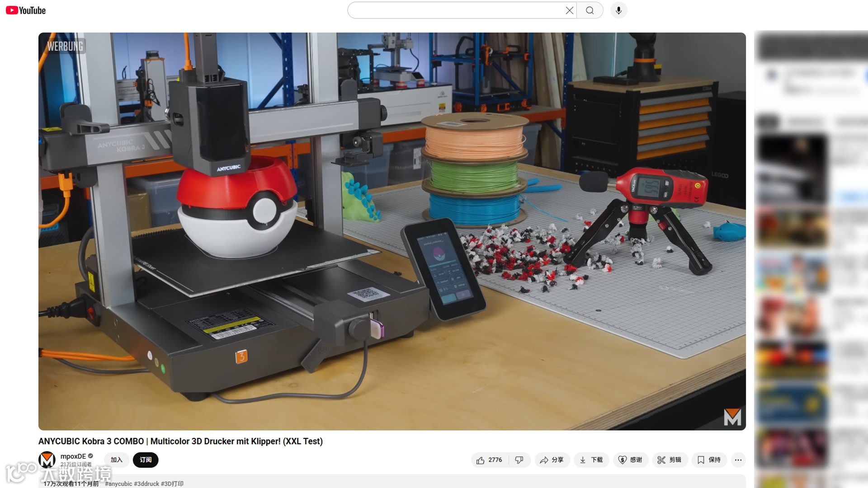Download the video via 下载 button
This screenshot has width=868, height=488.
click(x=591, y=460)
